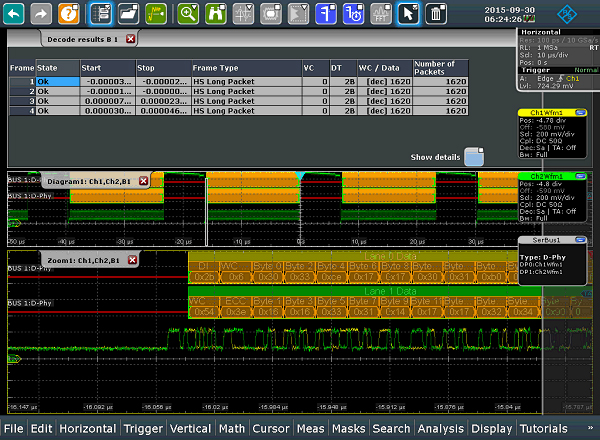
Task: Click the date and time display
Action: click(509, 15)
